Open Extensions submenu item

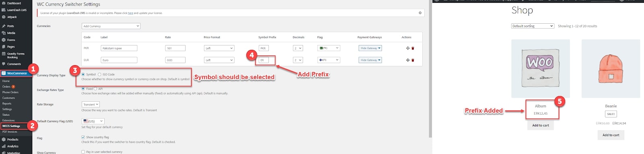click(8, 121)
